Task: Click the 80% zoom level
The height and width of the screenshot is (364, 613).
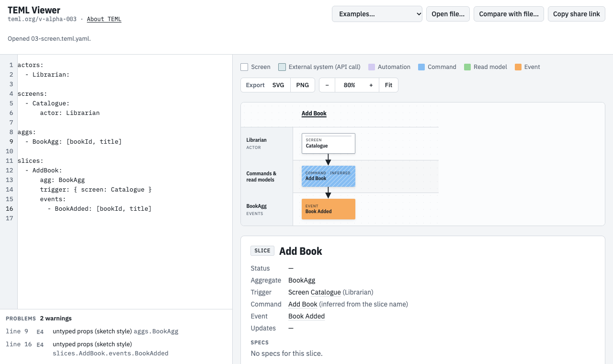Action: pos(349,85)
